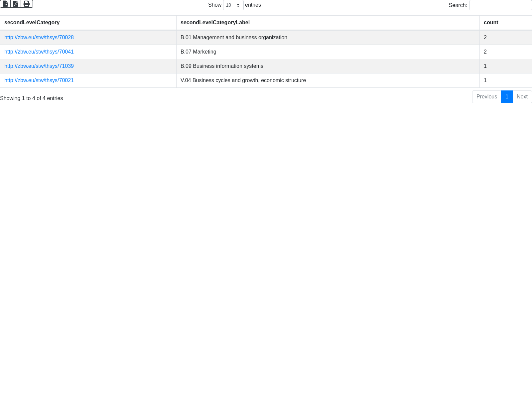Select the B.07 Marketing label cell
Viewport: 532px width, 399px height.
pos(198,52)
